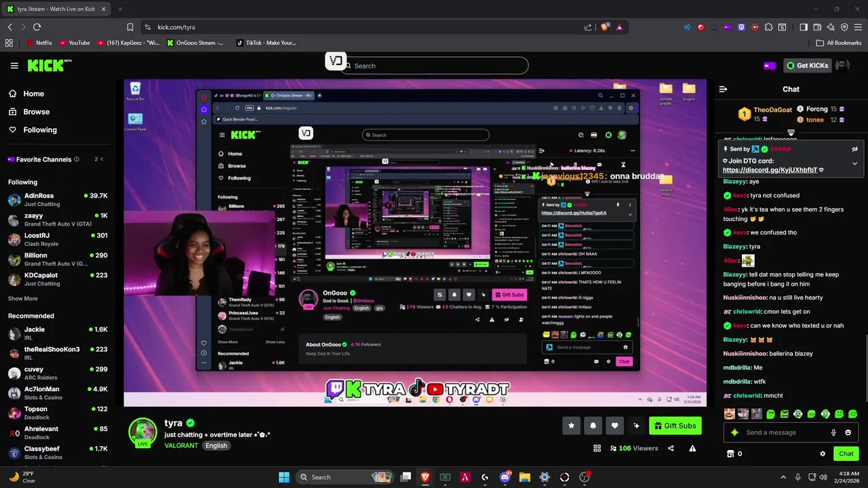Collapse Favorite Channels chevron
Screen dimensions: 868x488
[102, 159]
